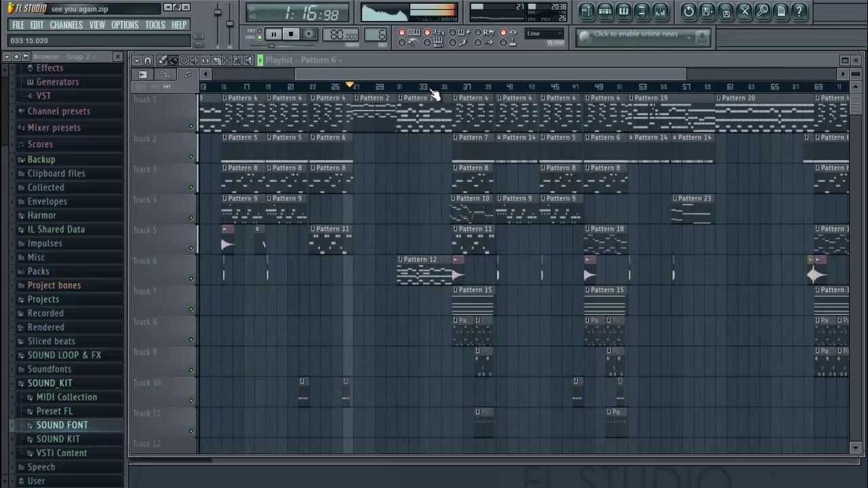Screen dimensions: 868x488
Task: Select the Draw pencil tool in Playlist
Action: point(162,60)
